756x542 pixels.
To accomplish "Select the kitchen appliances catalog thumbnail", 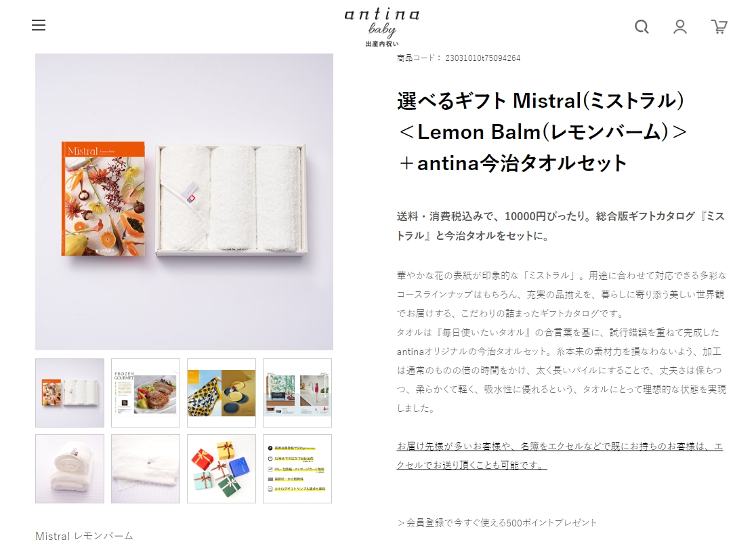I will point(297,392).
